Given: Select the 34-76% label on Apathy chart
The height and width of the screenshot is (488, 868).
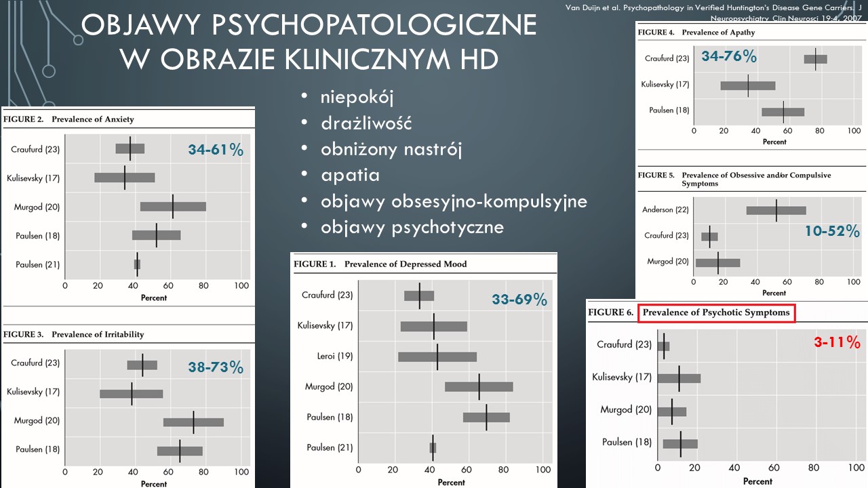Looking at the screenshot, I should tap(729, 57).
